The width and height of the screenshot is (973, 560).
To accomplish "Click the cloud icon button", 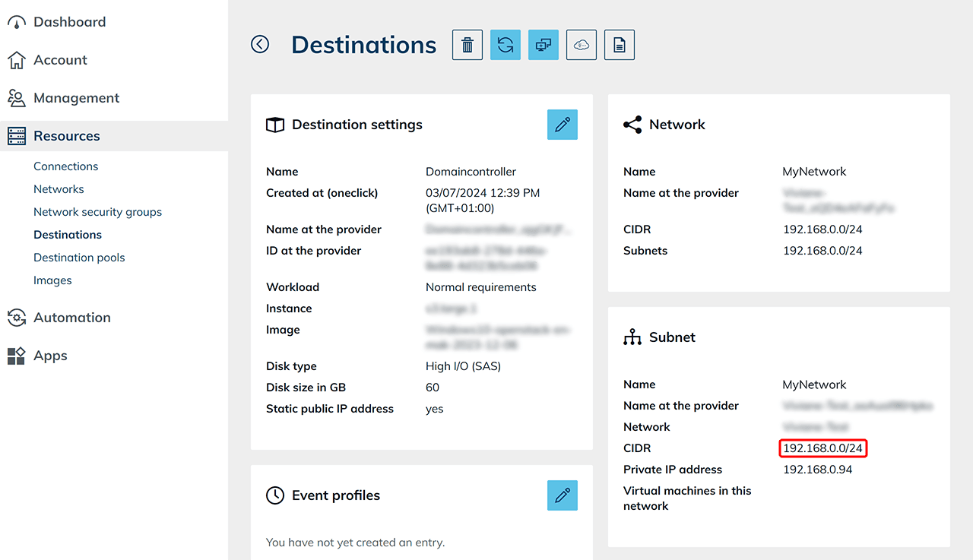I will pos(582,45).
